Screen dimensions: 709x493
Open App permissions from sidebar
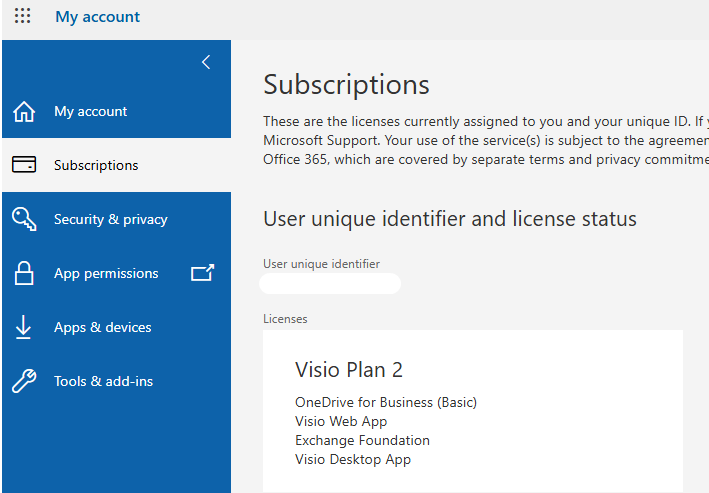[106, 273]
